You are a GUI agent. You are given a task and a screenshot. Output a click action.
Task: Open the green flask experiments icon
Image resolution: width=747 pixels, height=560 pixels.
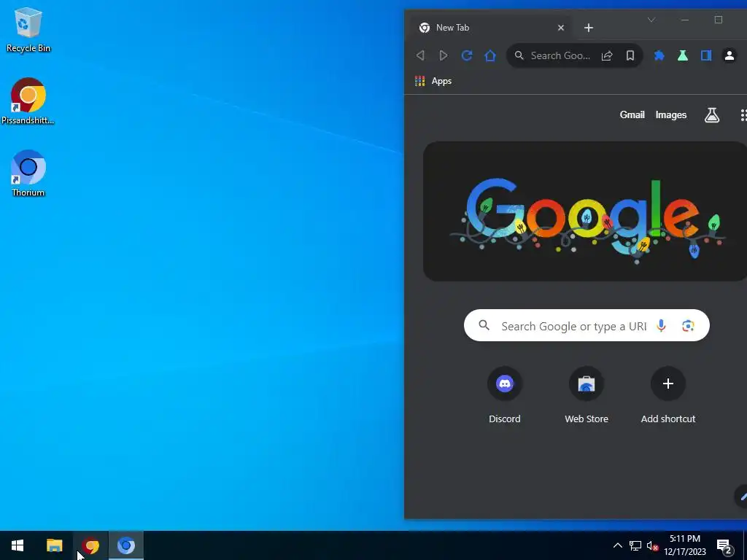click(x=683, y=55)
